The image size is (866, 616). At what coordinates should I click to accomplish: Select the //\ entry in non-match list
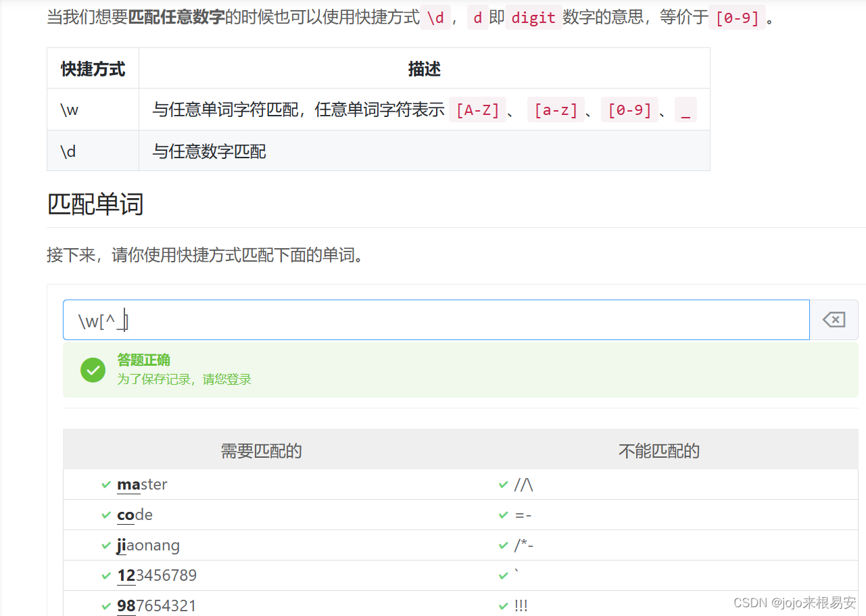[x=524, y=485]
